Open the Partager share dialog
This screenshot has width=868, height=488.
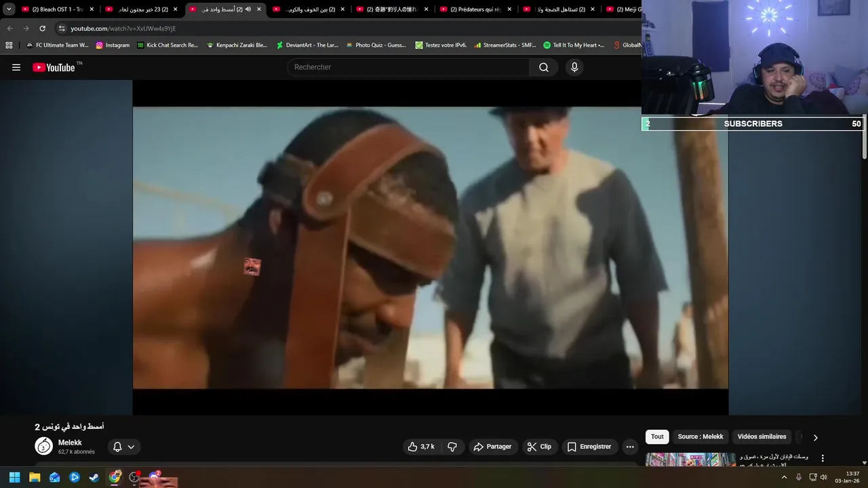click(493, 447)
